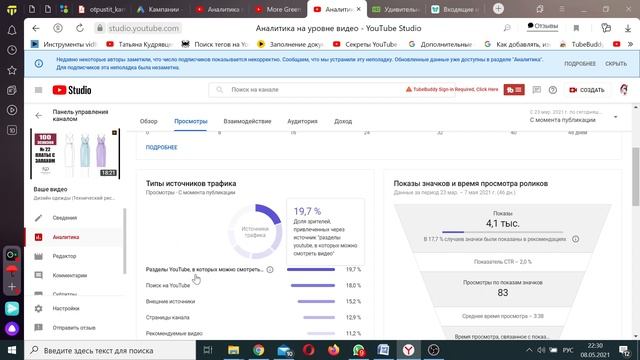This screenshot has width=640, height=360.
Task: Click the Рекомендуемые видео traffic source
Action: tap(253, 333)
